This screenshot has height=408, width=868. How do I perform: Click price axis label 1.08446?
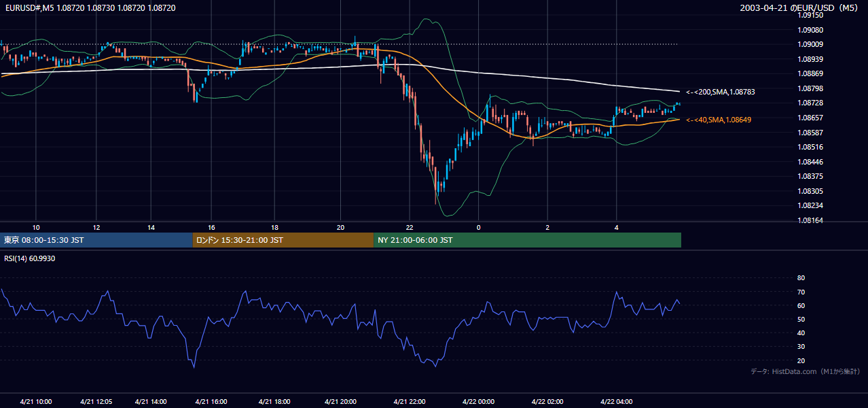pyautogui.click(x=810, y=162)
